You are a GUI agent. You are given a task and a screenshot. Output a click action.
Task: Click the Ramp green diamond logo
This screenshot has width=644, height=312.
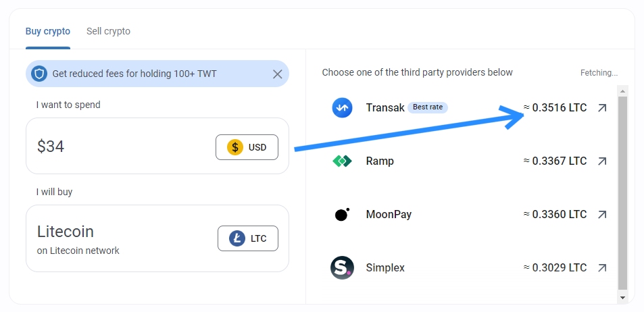[x=342, y=161]
